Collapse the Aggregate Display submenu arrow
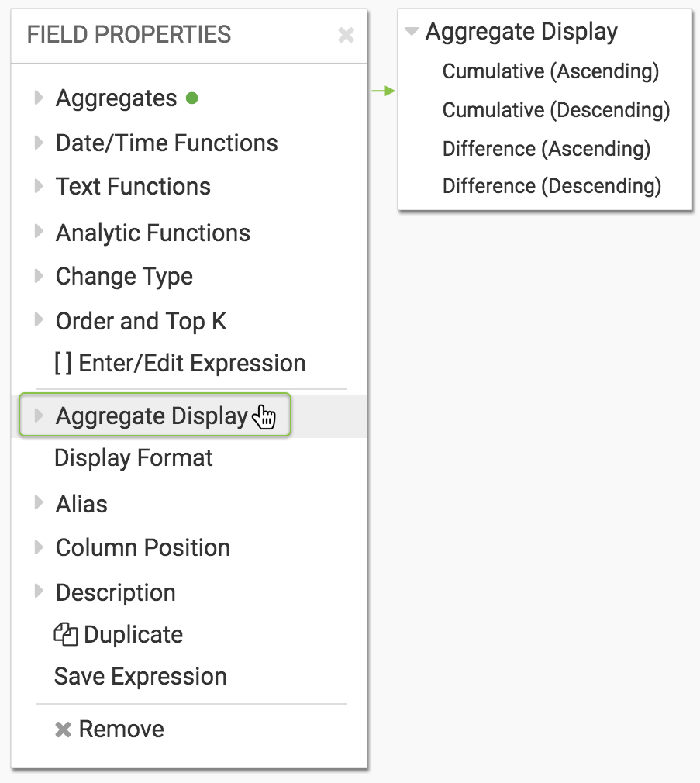Viewport: 700px width, 783px height. coord(412,32)
